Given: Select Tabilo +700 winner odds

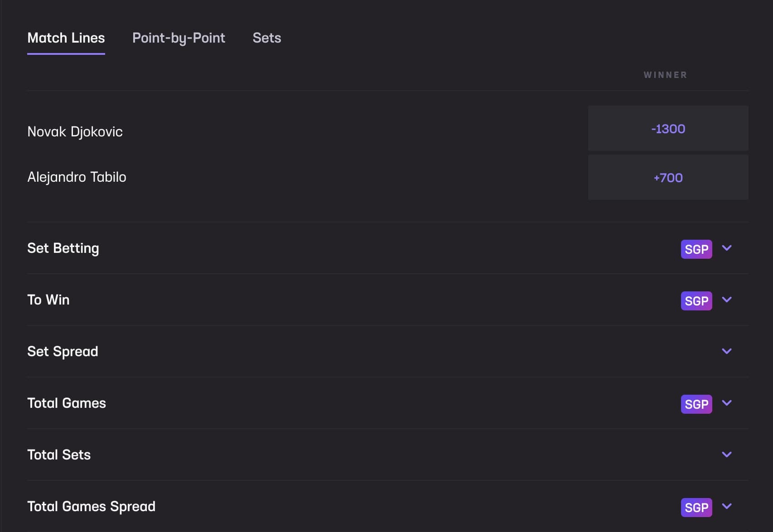Looking at the screenshot, I should pyautogui.click(x=668, y=178).
